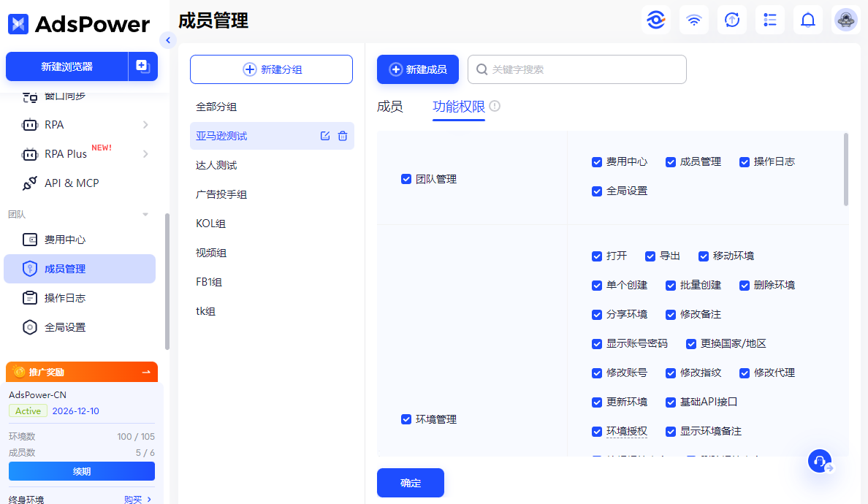Click the Wi-Fi network icon in header
868x504 pixels.
693,20
